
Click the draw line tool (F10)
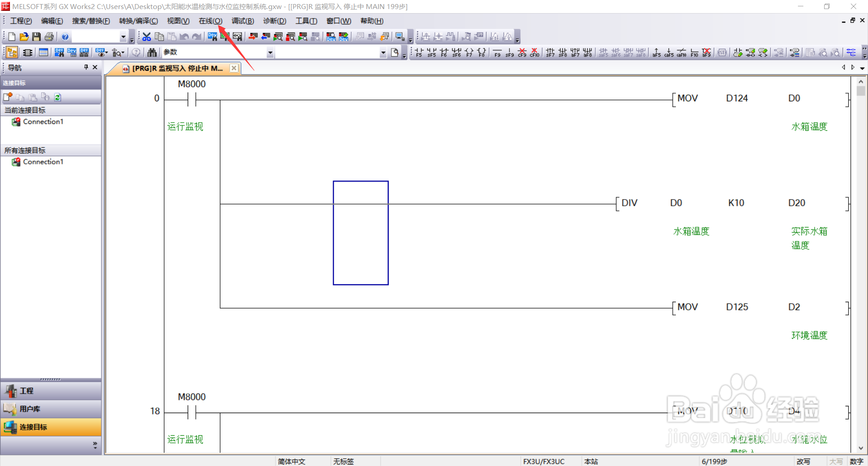(694, 52)
